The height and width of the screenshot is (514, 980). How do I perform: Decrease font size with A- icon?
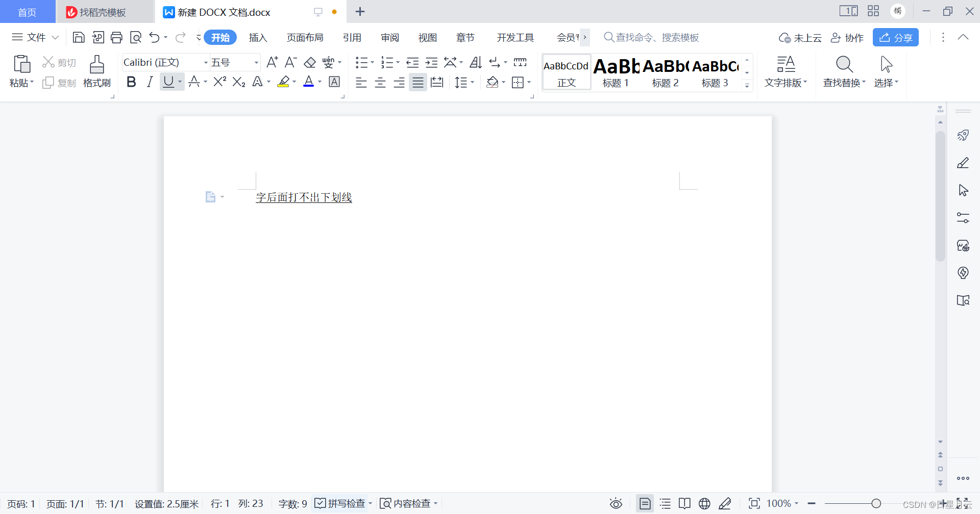coord(291,62)
